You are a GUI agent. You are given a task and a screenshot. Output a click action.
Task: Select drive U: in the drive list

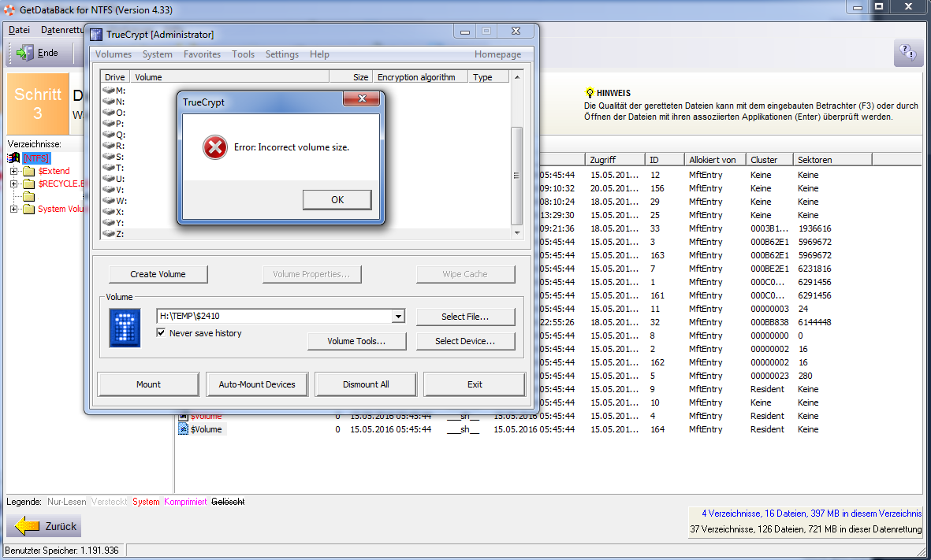click(114, 179)
